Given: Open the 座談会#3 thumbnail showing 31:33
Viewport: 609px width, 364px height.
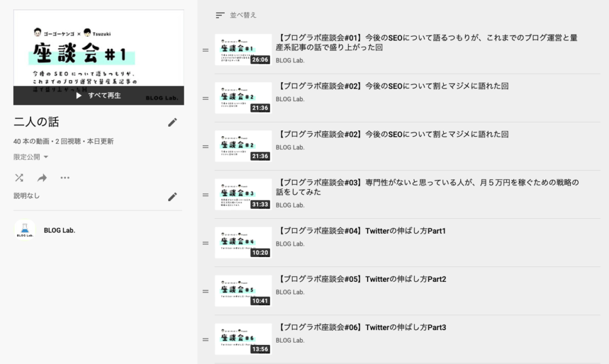Looking at the screenshot, I should tap(243, 194).
